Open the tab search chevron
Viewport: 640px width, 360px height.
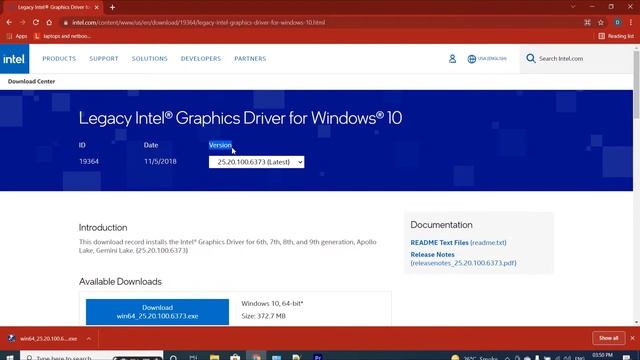(x=573, y=7)
